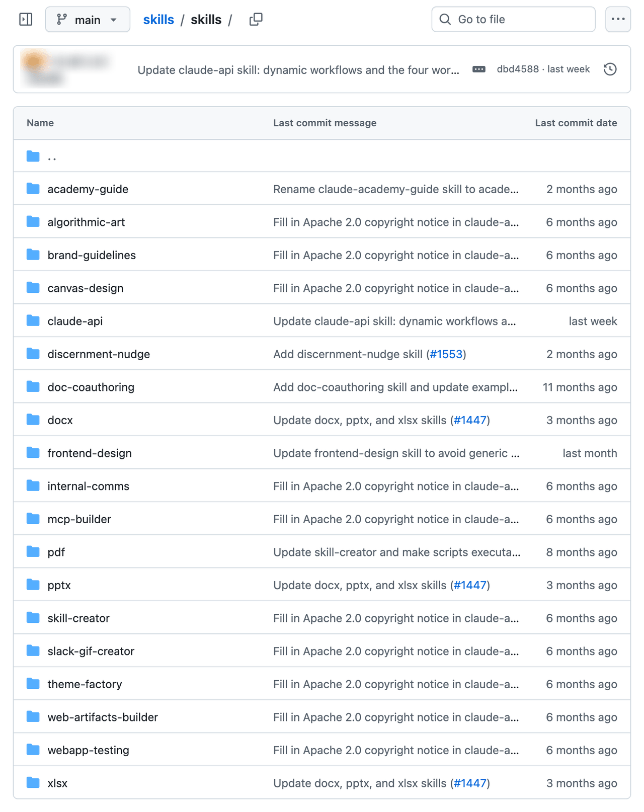Click the pptx folder icon

click(x=33, y=585)
